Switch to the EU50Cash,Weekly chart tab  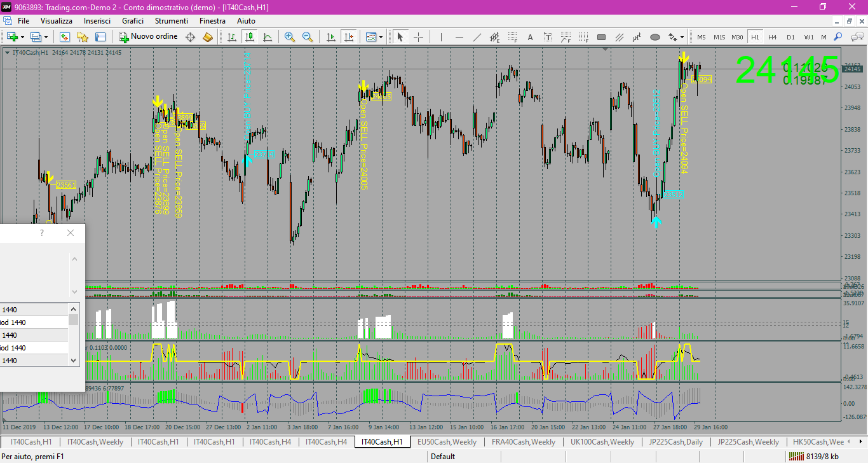point(447,441)
